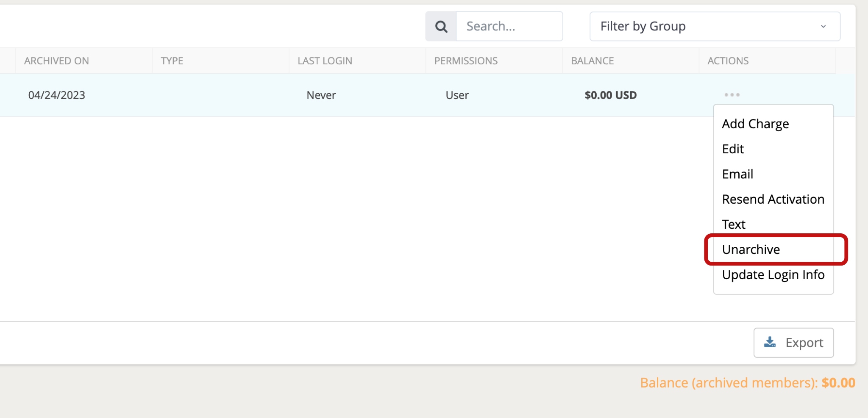Click the Type column header
The width and height of the screenshot is (868, 418).
[172, 61]
